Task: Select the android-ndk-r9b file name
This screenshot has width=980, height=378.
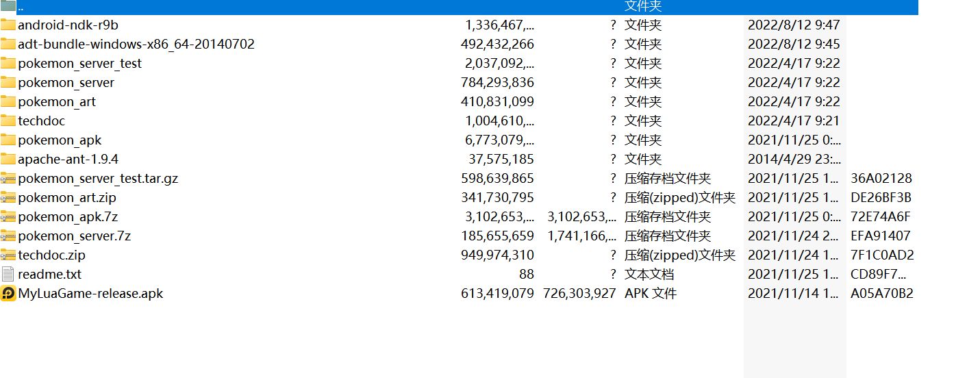Action: 68,25
